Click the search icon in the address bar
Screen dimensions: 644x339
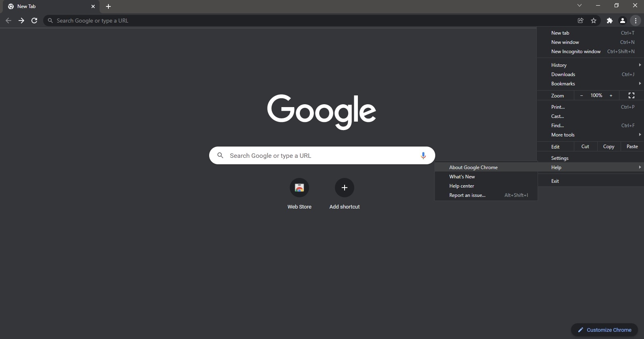pos(50,21)
